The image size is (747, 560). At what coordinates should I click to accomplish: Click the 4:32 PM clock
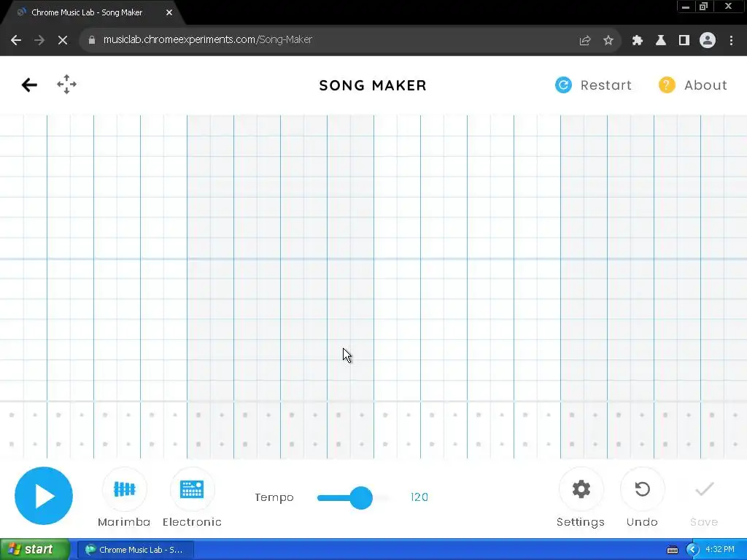pyautogui.click(x=720, y=550)
